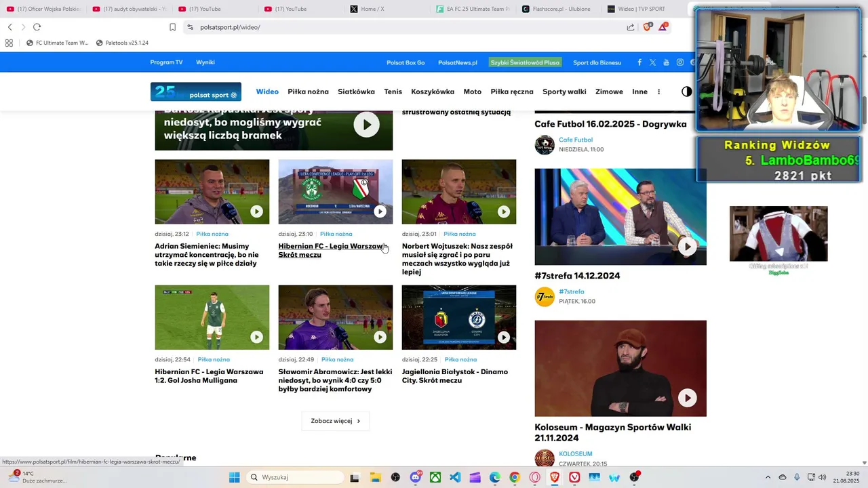Go back using the browser back arrow
This screenshot has height=488, width=868.
[x=9, y=27]
